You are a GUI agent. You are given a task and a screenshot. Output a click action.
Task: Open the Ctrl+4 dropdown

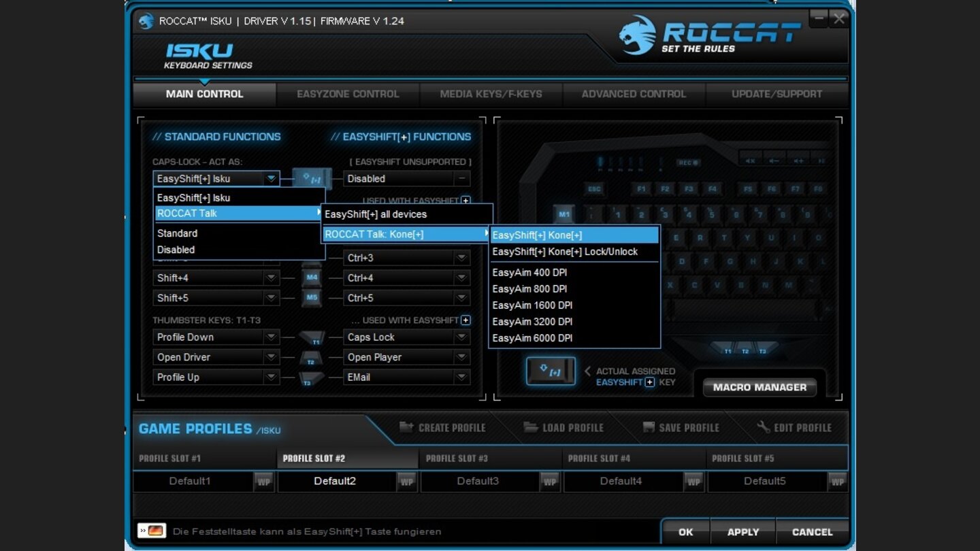tap(407, 278)
